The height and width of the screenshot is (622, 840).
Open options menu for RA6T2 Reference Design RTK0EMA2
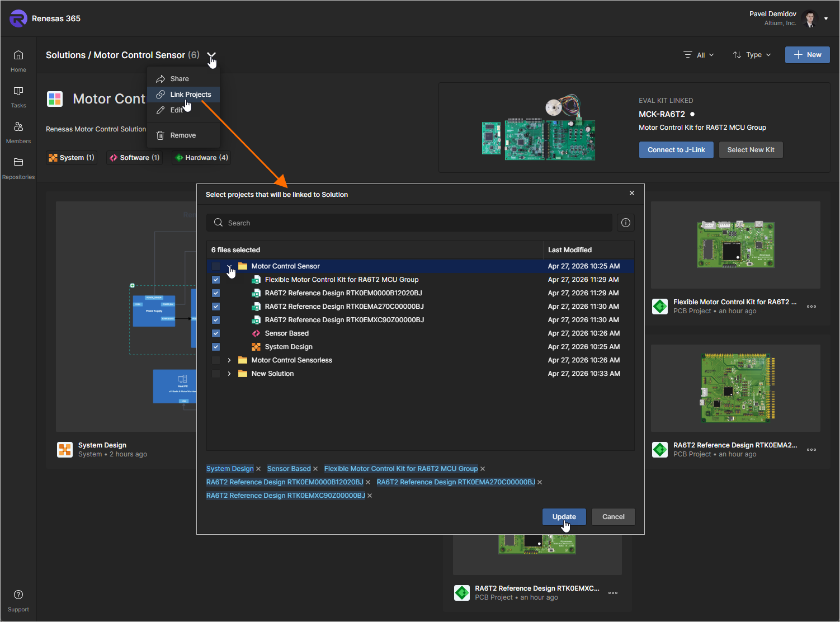pos(811,450)
